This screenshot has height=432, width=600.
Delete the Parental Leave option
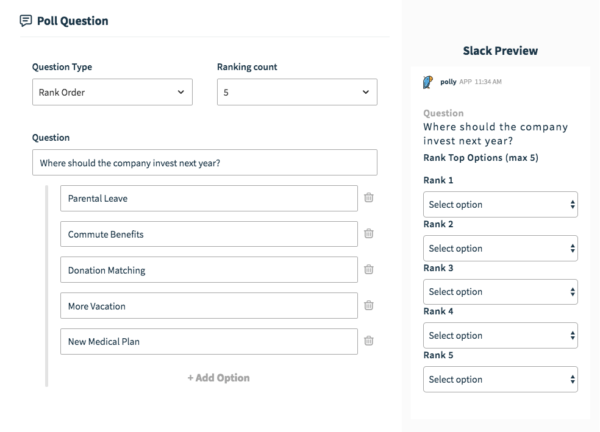(x=368, y=198)
